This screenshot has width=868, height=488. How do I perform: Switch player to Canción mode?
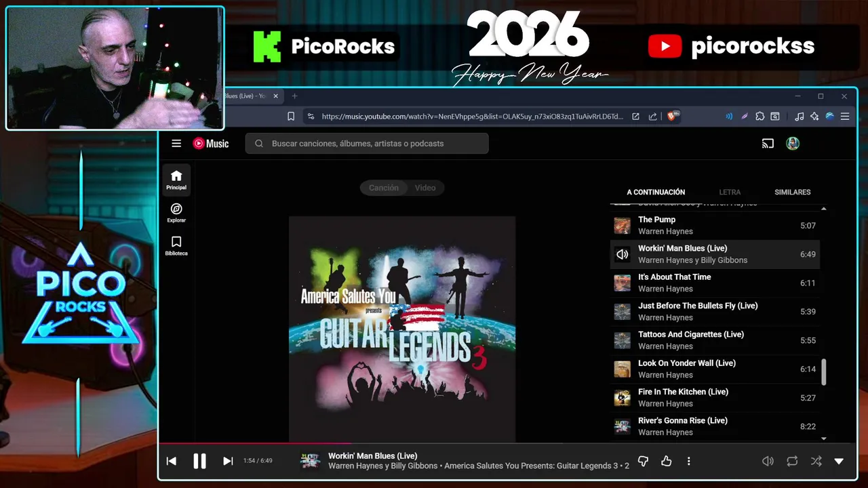(x=383, y=188)
